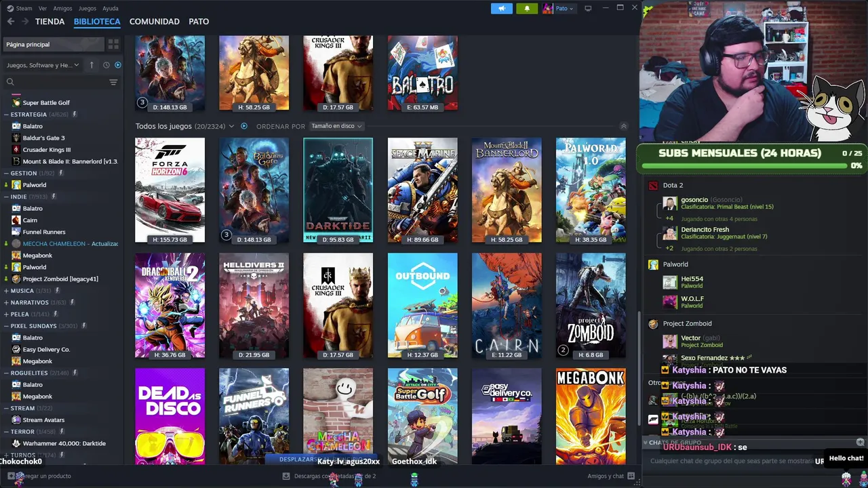The width and height of the screenshot is (868, 488).
Task: Open the Ayuda menu
Action: [x=110, y=8]
